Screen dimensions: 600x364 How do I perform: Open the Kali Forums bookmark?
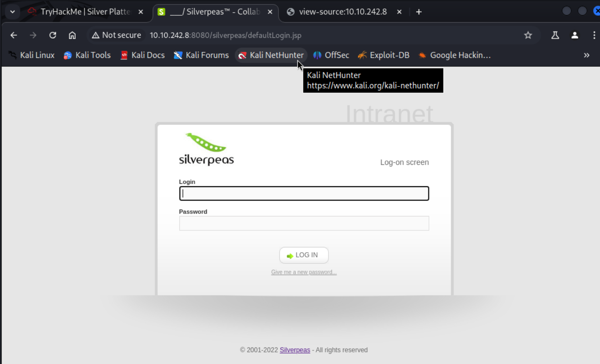[201, 55]
